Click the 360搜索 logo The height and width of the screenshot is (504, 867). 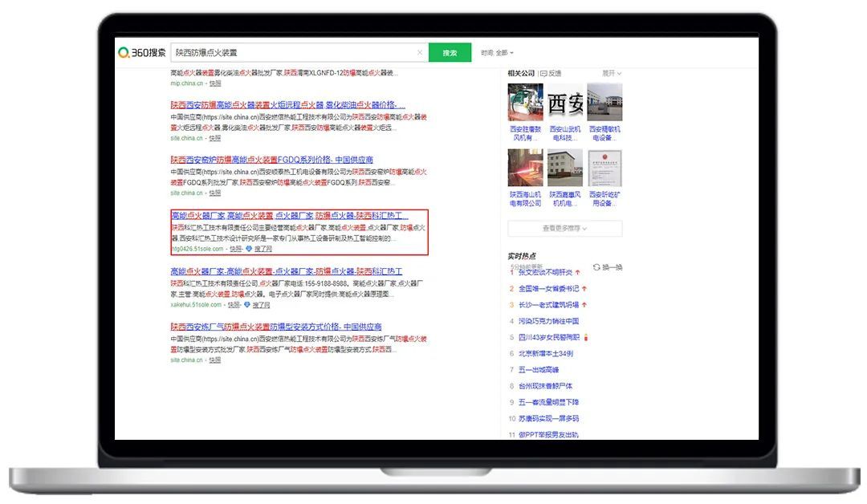point(142,53)
